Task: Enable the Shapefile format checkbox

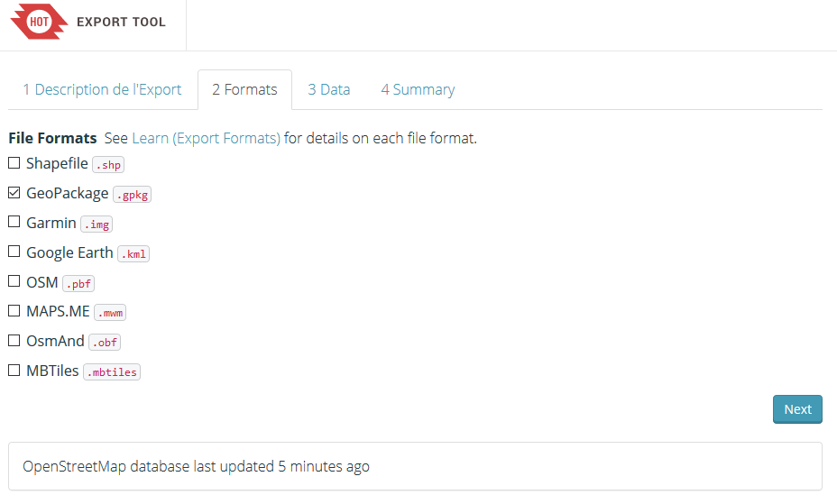Action: (x=14, y=163)
